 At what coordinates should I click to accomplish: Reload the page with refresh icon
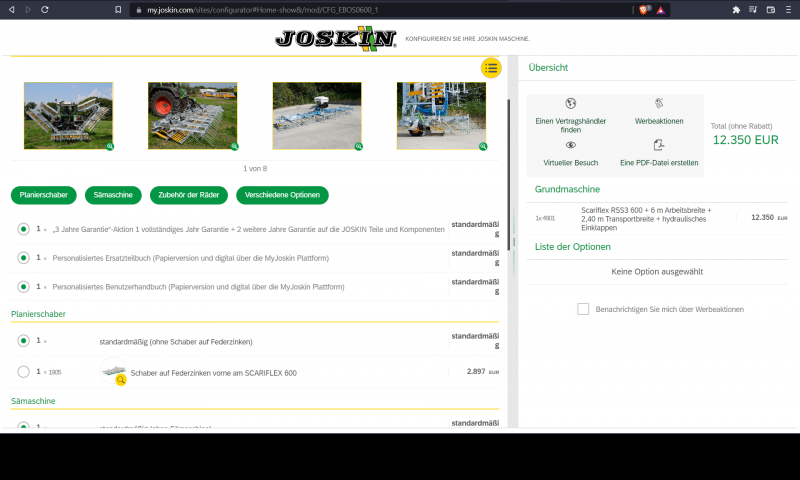[45, 10]
